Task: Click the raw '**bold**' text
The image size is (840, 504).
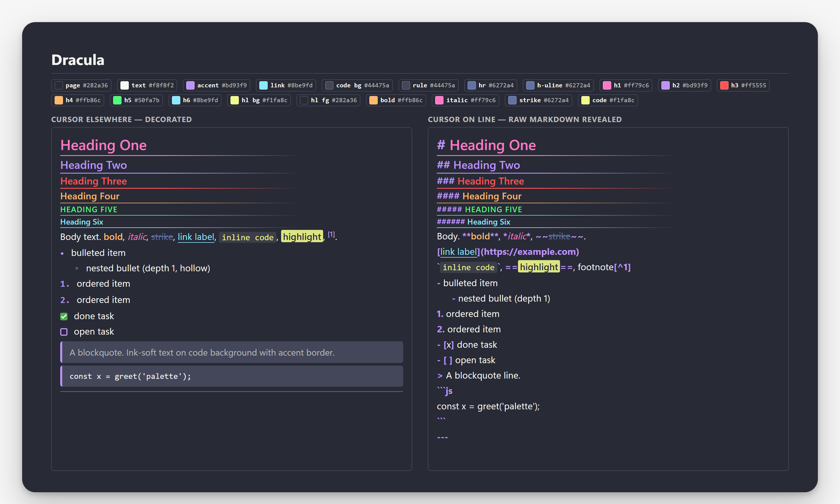Action: pyautogui.click(x=480, y=236)
